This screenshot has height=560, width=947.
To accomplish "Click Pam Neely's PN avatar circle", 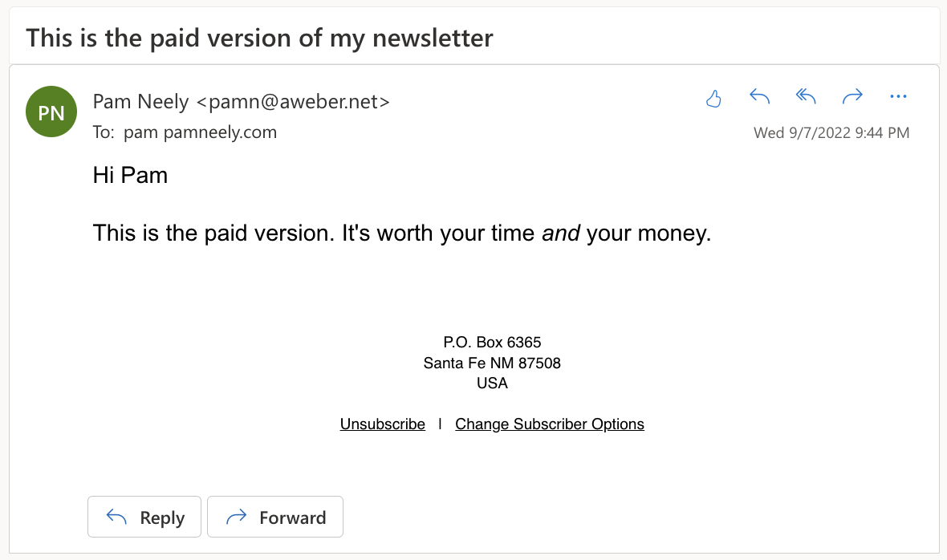I will click(x=51, y=112).
